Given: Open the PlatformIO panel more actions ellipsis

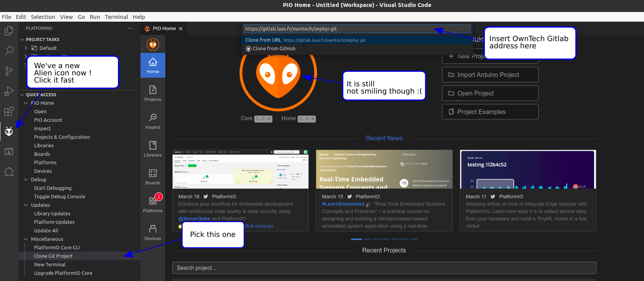Looking at the screenshot, I should [130, 28].
